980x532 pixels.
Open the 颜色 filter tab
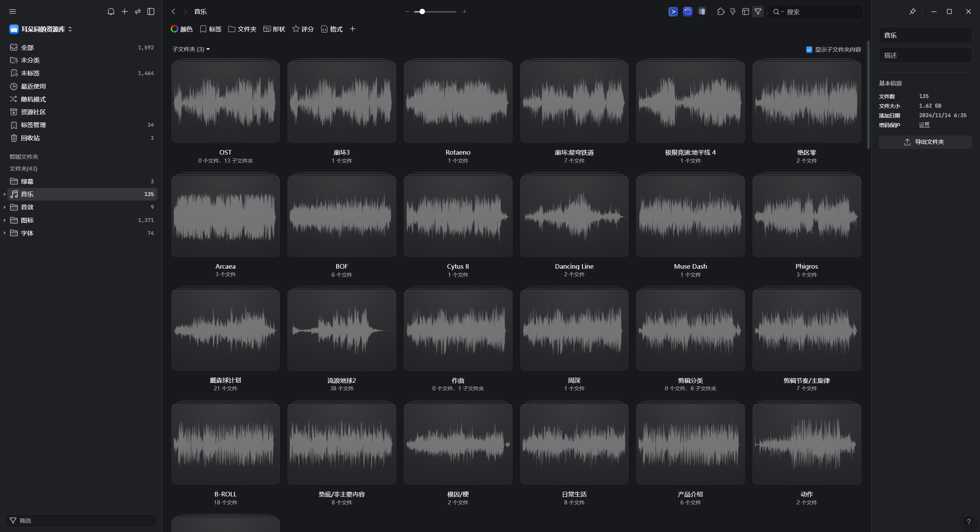click(181, 29)
